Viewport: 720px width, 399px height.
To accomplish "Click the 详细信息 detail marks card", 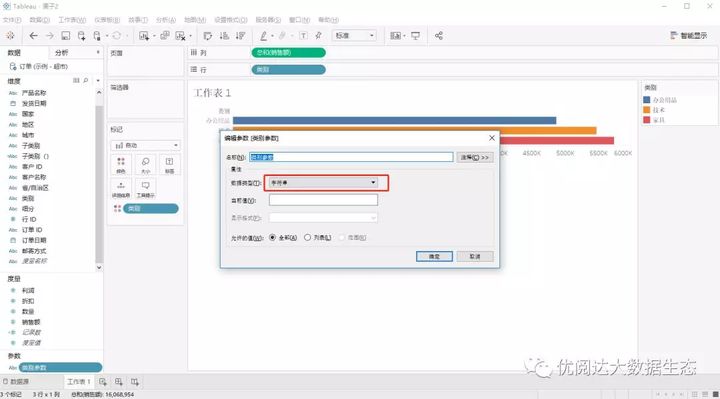I will coord(121,189).
